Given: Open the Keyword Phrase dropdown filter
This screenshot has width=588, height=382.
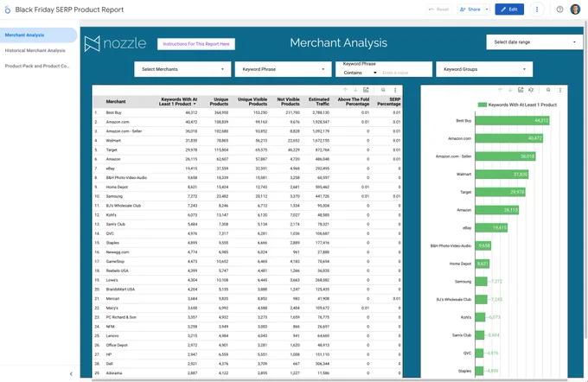Looking at the screenshot, I should pos(283,69).
